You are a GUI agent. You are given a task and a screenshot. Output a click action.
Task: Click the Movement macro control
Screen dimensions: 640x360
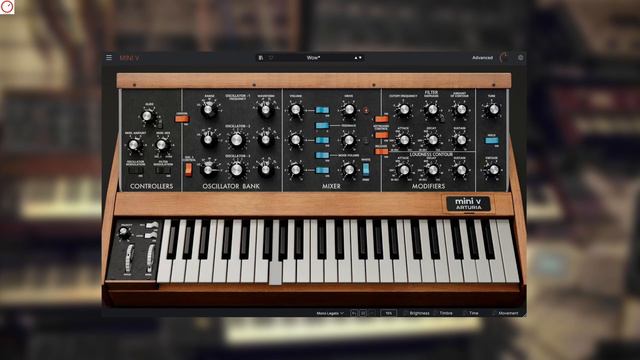click(x=505, y=313)
